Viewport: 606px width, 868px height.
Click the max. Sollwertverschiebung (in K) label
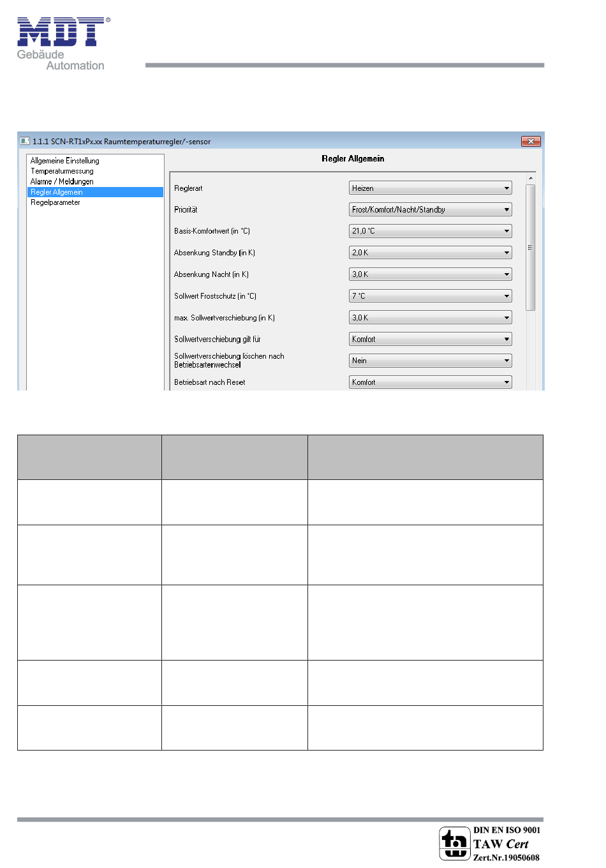tap(225, 318)
